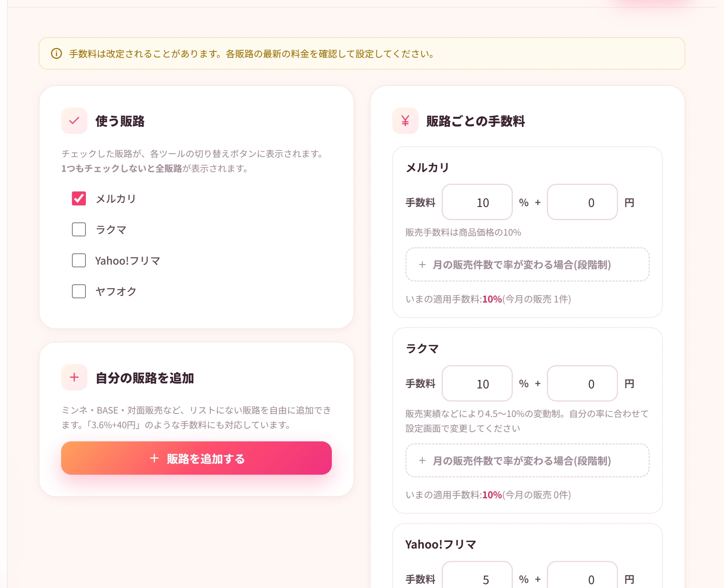Check the ラクマ checkbox
Screen dimensions: 724x588
[79, 229]
